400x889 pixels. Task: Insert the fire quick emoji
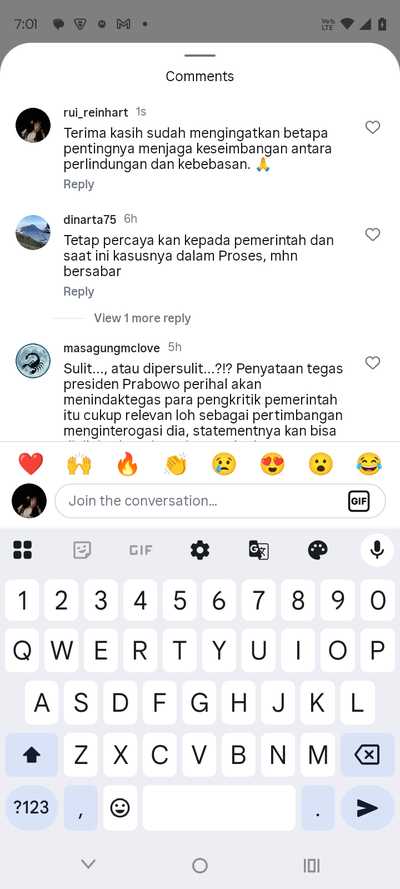click(x=127, y=464)
